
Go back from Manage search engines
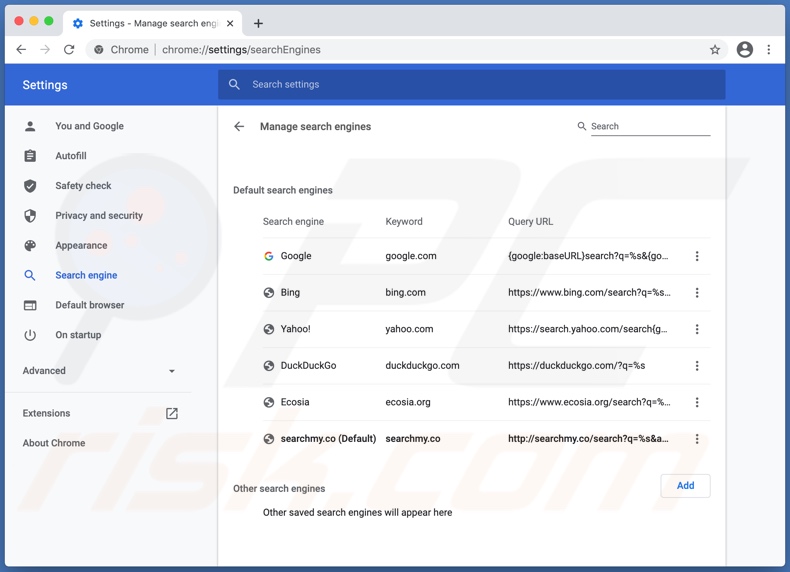[239, 126]
